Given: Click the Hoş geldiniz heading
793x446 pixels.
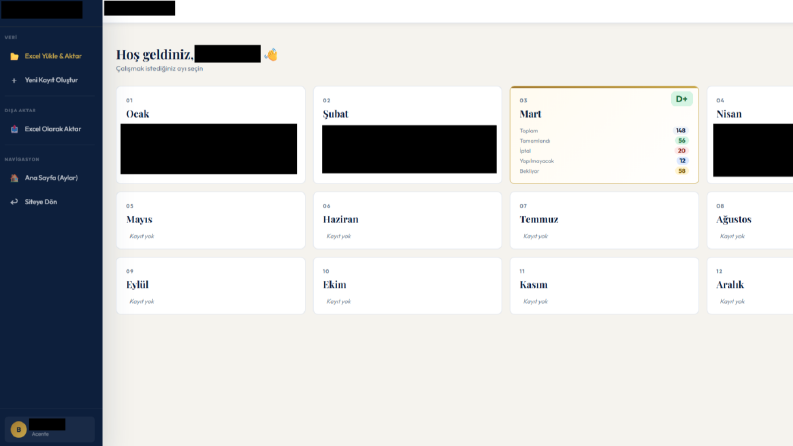Looking at the screenshot, I should tap(154, 54).
